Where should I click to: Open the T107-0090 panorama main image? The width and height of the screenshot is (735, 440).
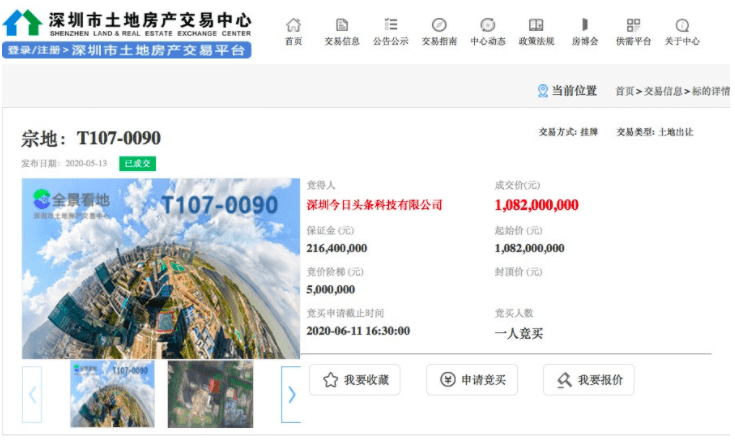click(x=161, y=268)
